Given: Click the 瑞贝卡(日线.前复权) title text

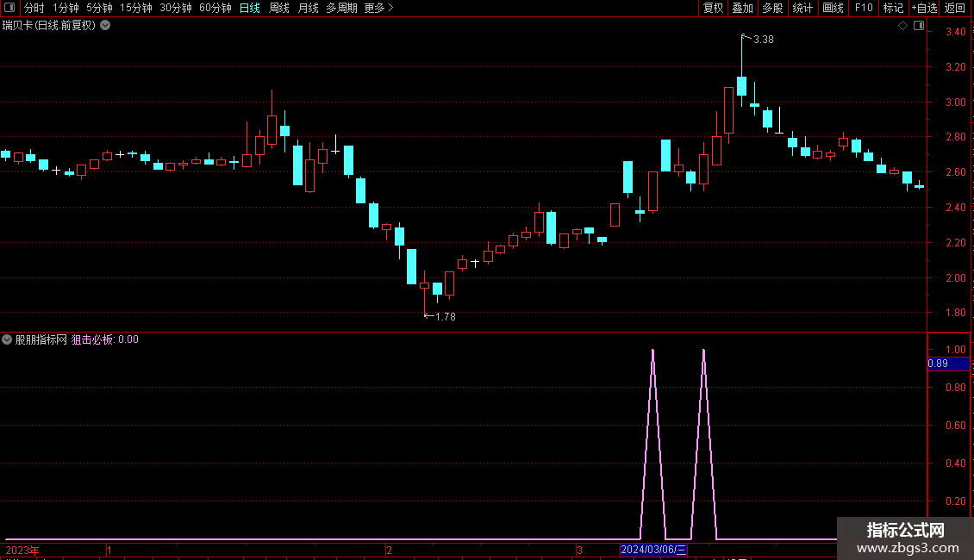Looking at the screenshot, I should (x=49, y=25).
